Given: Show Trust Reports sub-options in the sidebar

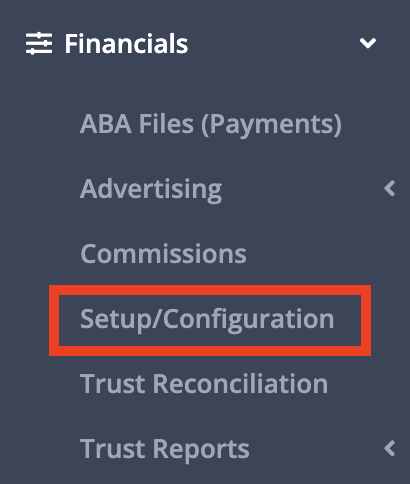Looking at the screenshot, I should pos(390,448).
